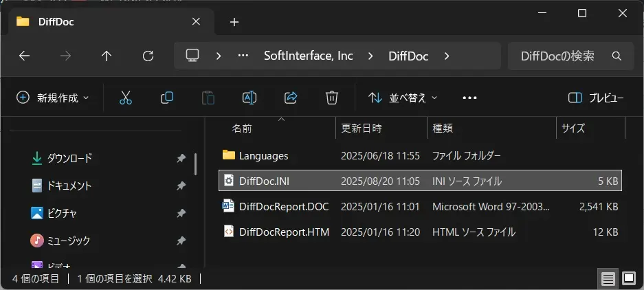644x290 pixels.
Task: Click the Music icon in sidebar
Action: click(x=37, y=241)
